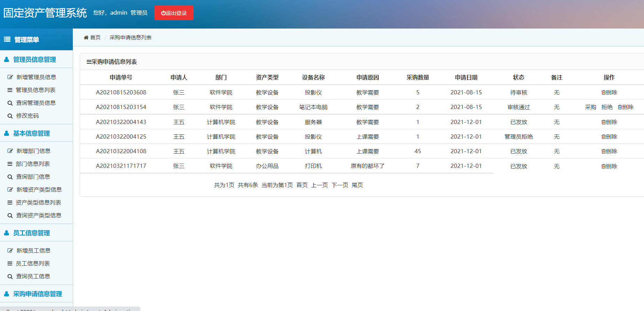Click the 原有的都坏了 reason cell
This screenshot has height=311, width=644.
[367, 166]
